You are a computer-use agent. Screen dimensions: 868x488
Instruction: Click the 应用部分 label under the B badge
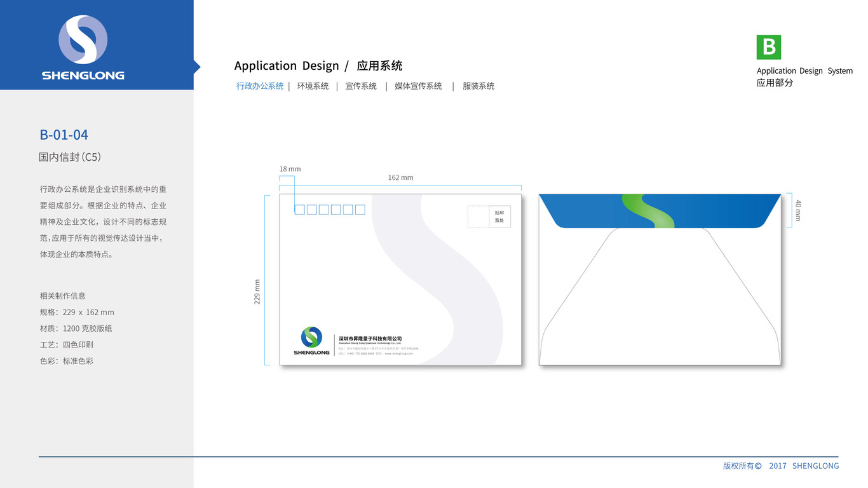(775, 83)
